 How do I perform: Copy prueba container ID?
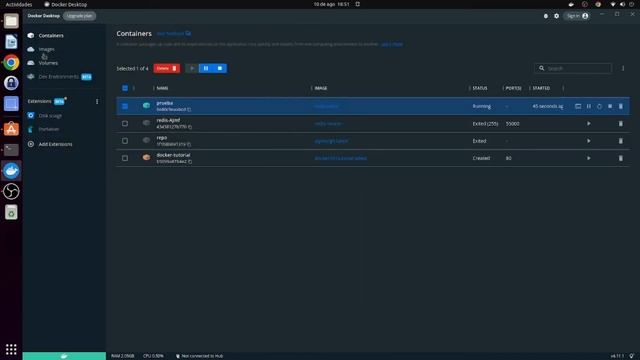189,109
